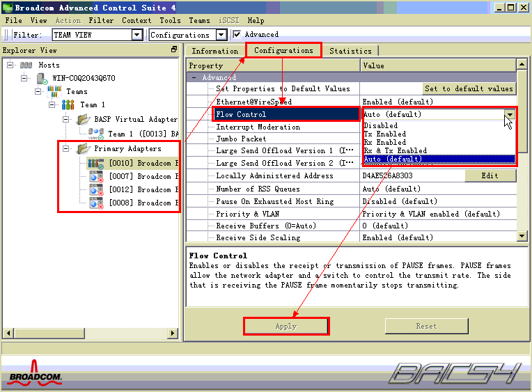The width and height of the screenshot is (532, 392).
Task: Switch to the Information tab
Action: pyautogui.click(x=215, y=51)
